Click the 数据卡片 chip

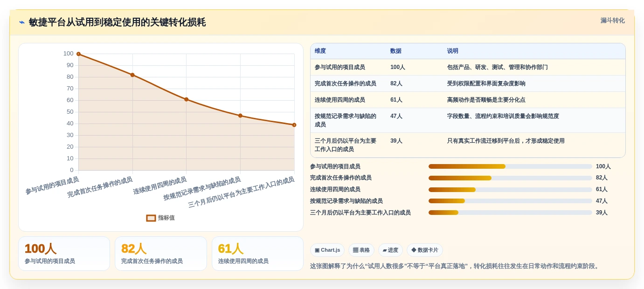pyautogui.click(x=425, y=250)
